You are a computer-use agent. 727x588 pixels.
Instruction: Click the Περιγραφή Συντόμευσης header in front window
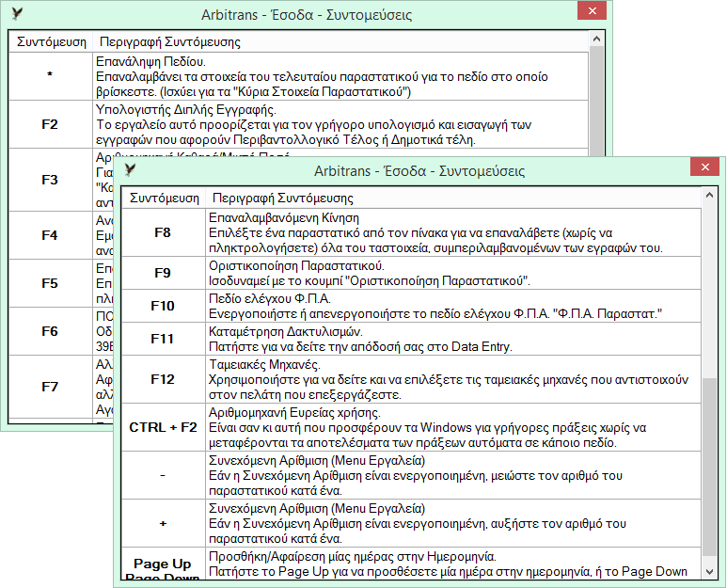pos(453,198)
